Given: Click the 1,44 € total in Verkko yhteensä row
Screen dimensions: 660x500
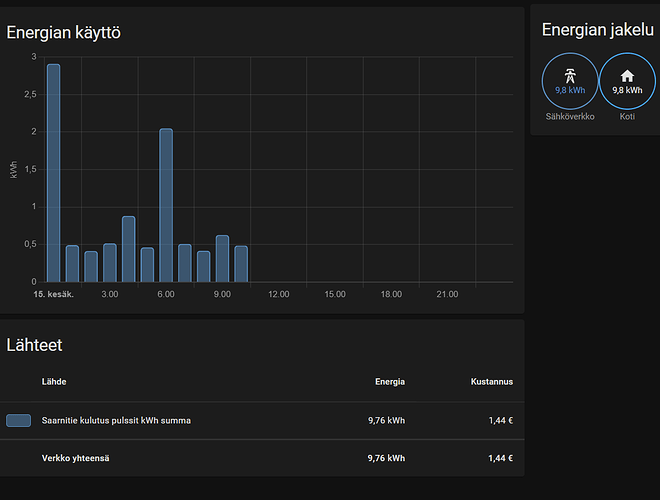Looking at the screenshot, I should (x=500, y=458).
